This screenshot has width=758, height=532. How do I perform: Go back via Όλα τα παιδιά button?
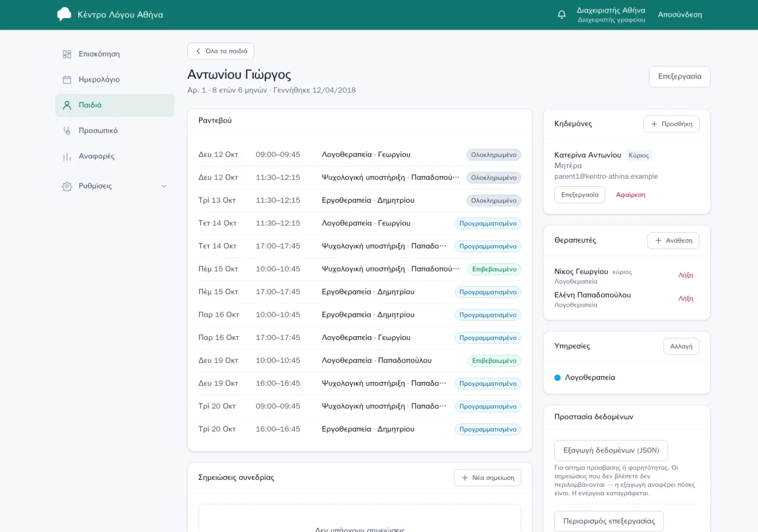221,51
